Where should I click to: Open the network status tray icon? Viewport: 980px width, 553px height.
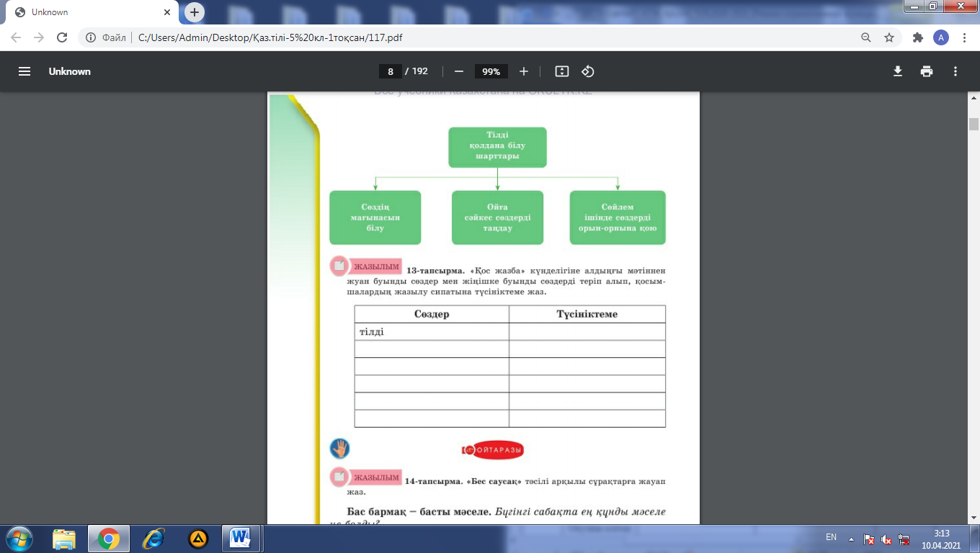[904, 539]
